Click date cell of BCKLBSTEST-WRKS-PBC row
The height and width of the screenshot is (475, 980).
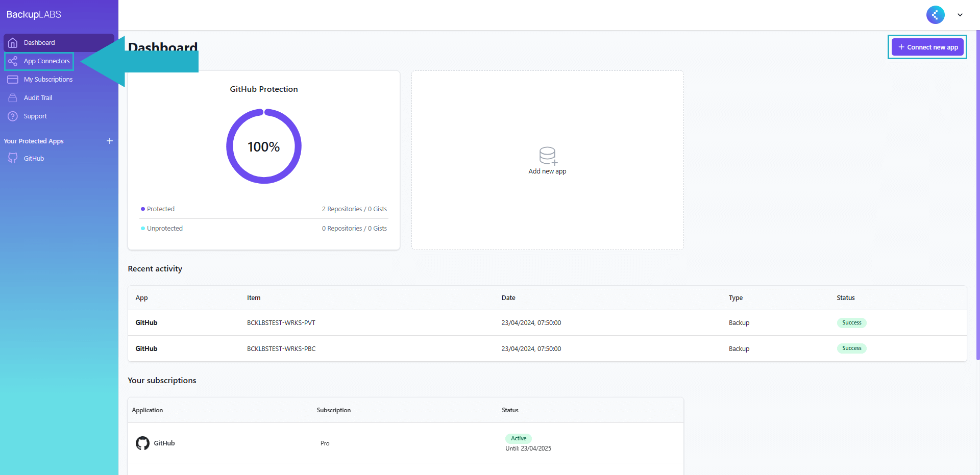(531, 349)
